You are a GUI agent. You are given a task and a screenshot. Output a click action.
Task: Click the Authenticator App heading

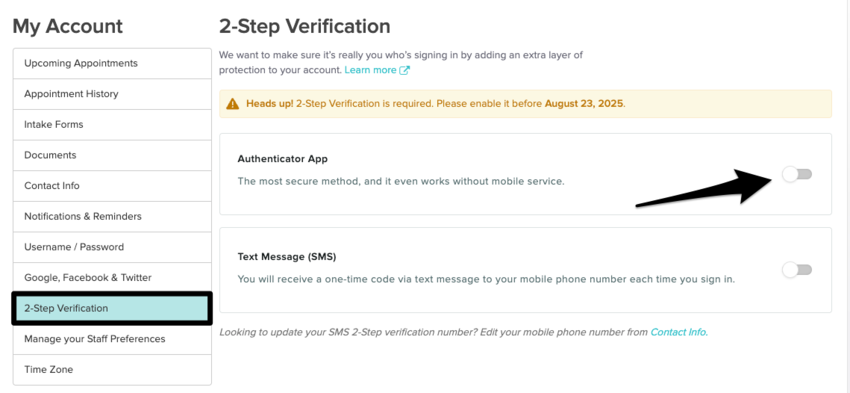tap(282, 159)
